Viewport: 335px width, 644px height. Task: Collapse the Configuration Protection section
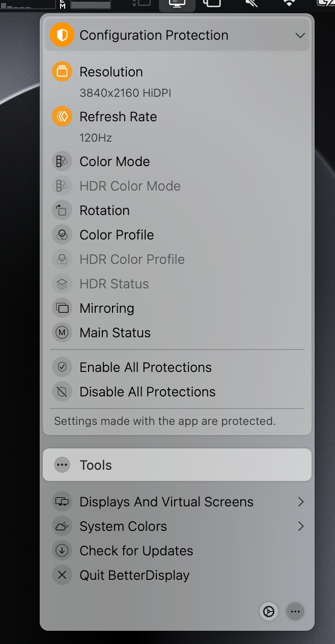pyautogui.click(x=300, y=35)
